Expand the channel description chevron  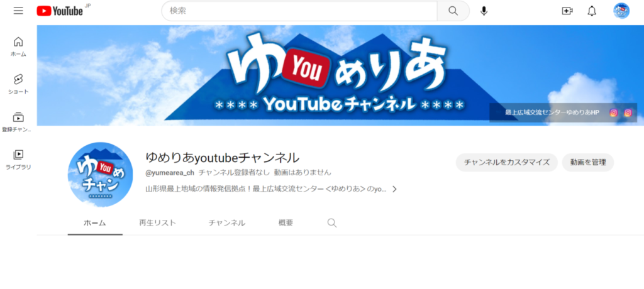(x=394, y=189)
